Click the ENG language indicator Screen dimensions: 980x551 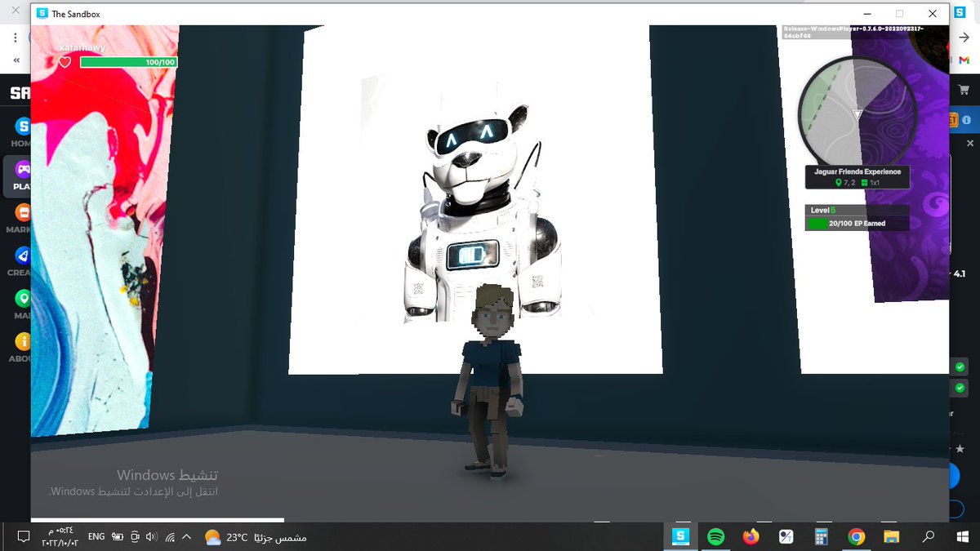click(x=96, y=537)
